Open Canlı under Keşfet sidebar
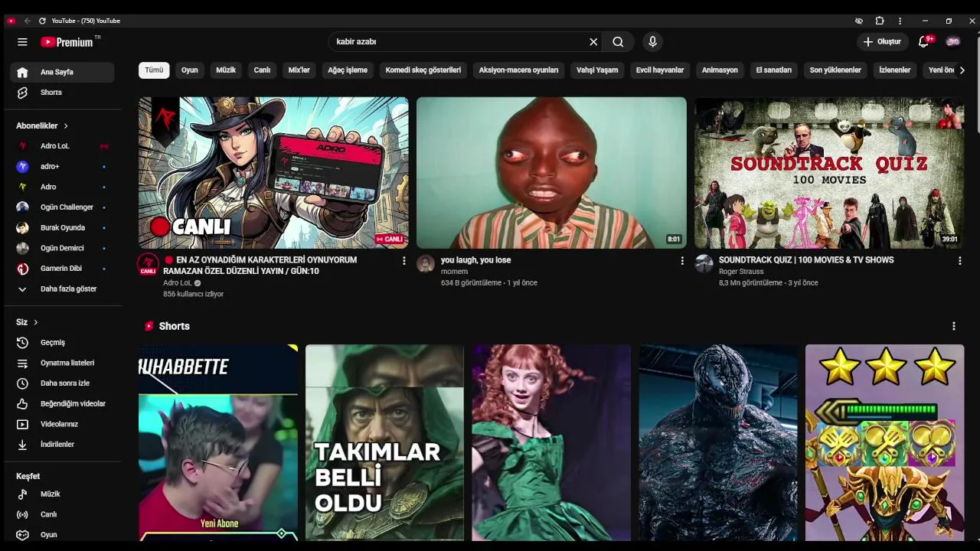The width and height of the screenshot is (980, 551). [x=62, y=514]
